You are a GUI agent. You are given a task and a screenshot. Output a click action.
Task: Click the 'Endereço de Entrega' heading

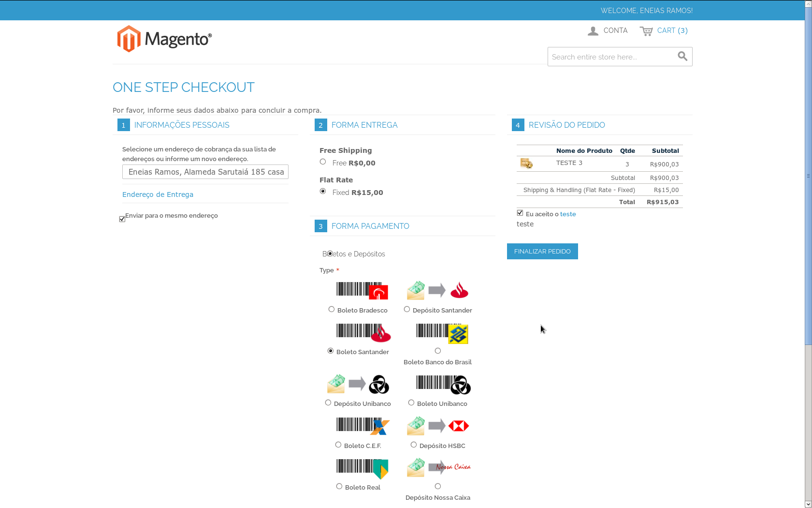point(158,194)
